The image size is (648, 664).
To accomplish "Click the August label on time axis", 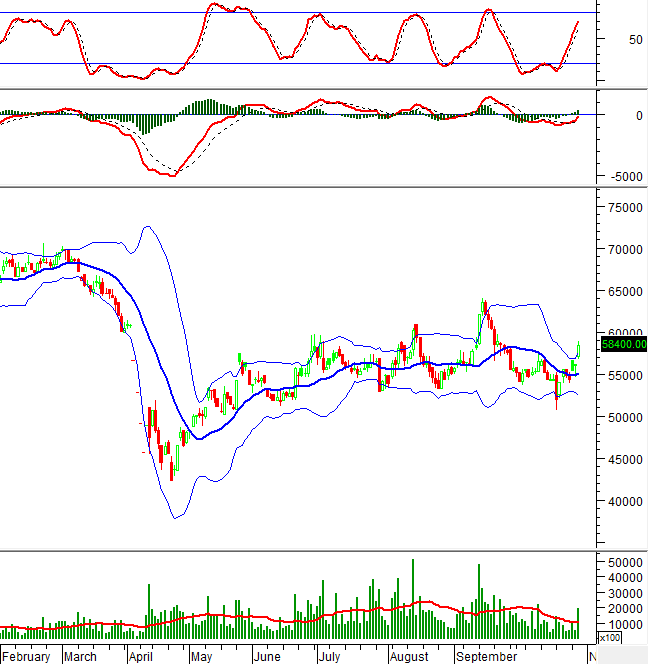I will point(409,657).
